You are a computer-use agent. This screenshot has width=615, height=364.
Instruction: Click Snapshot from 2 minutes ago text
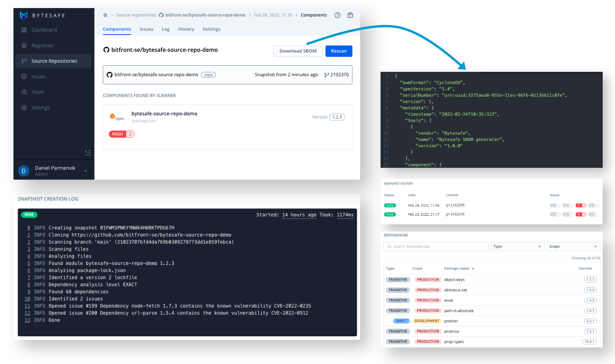pos(286,75)
